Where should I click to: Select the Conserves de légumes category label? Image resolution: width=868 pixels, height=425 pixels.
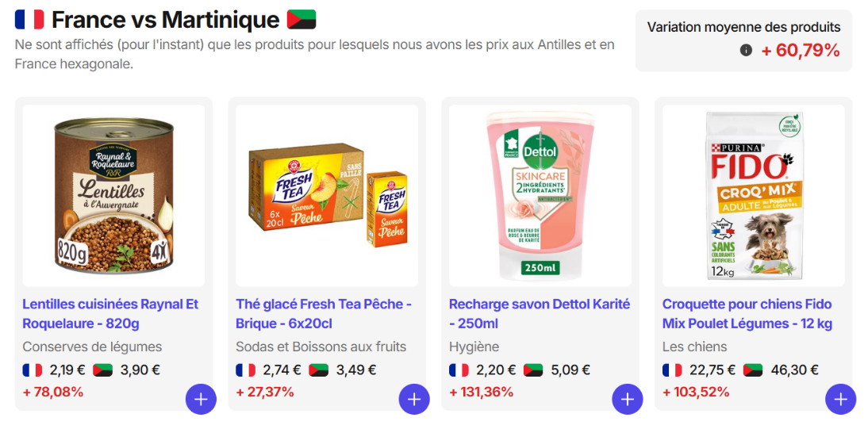(92, 347)
